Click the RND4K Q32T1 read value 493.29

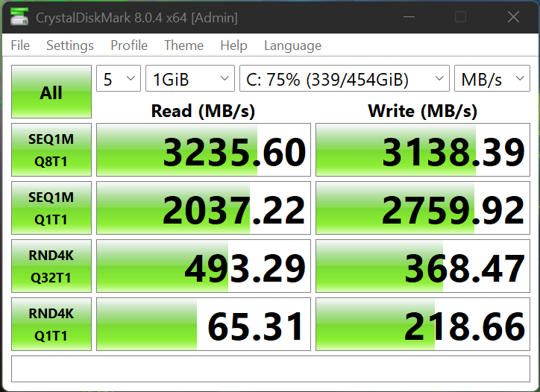204,266
